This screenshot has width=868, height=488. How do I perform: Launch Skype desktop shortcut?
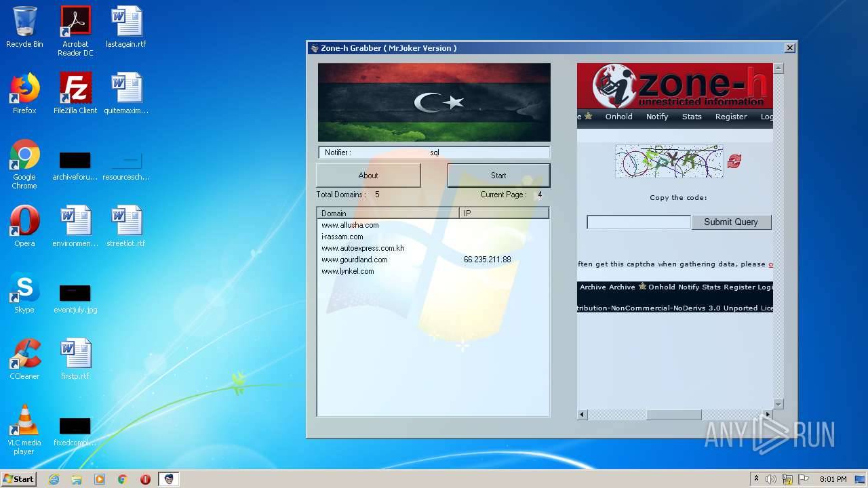[x=24, y=293]
